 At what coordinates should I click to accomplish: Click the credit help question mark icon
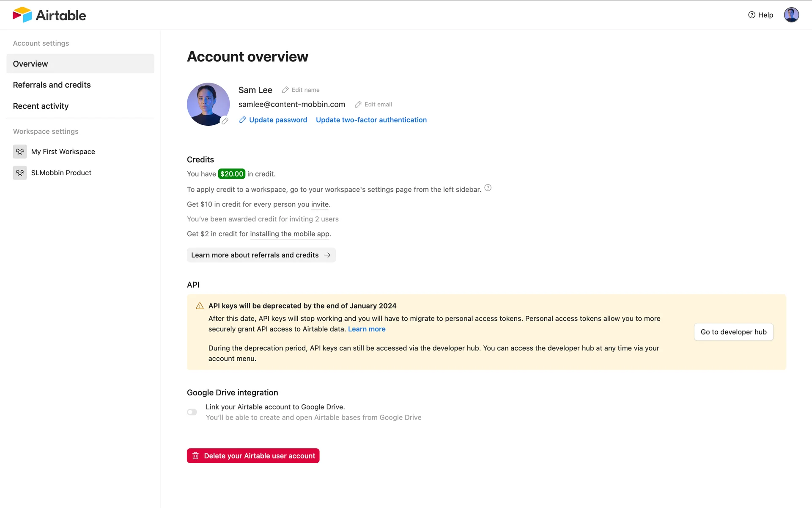point(488,188)
